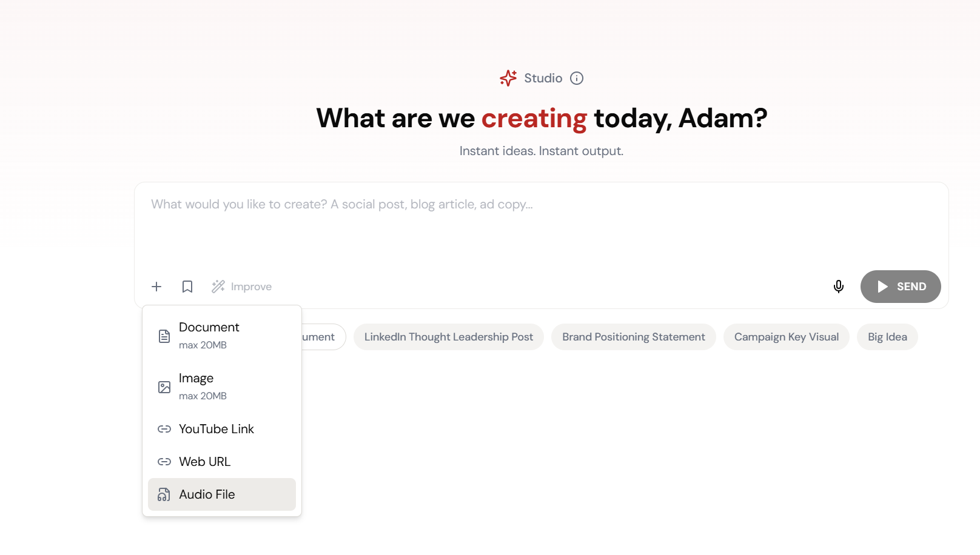Image resolution: width=980 pixels, height=555 pixels.
Task: Choose Brand Positioning Statement chip
Action: pyautogui.click(x=633, y=337)
